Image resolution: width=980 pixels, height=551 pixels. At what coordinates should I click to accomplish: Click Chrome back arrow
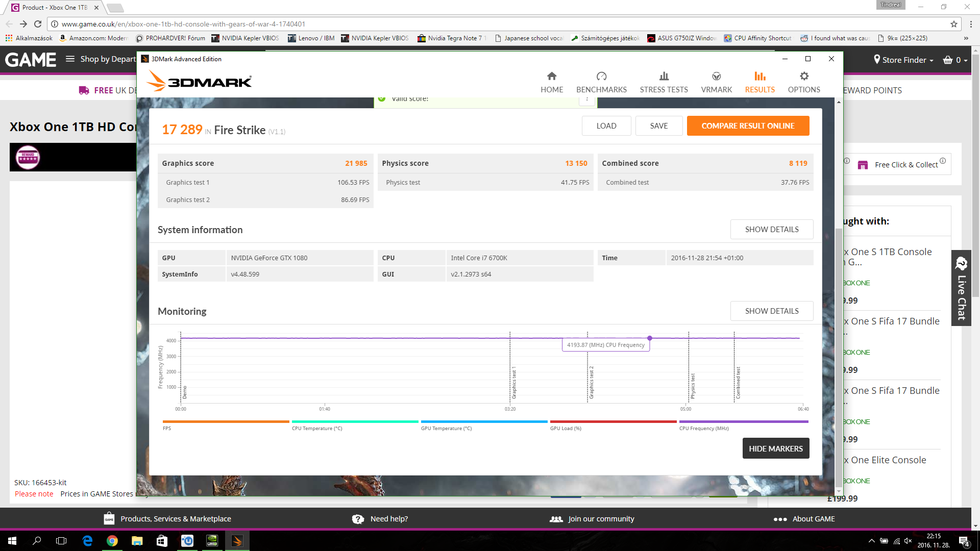[9, 24]
